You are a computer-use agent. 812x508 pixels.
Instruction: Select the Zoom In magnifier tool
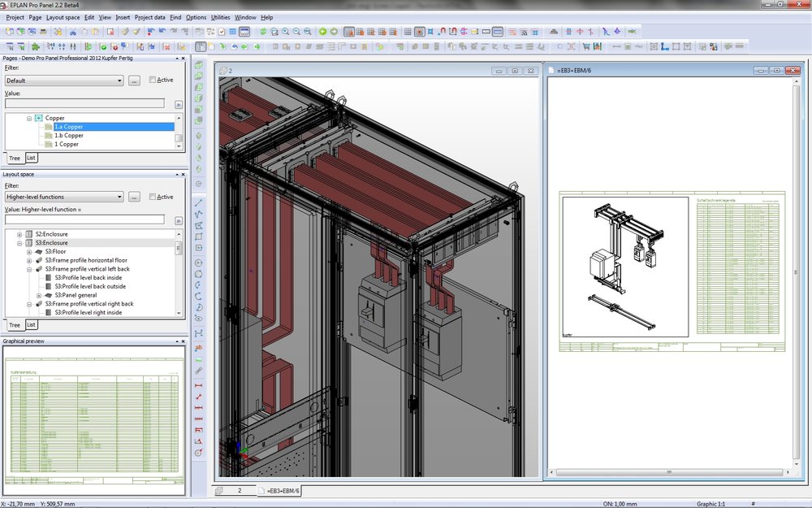pos(286,31)
